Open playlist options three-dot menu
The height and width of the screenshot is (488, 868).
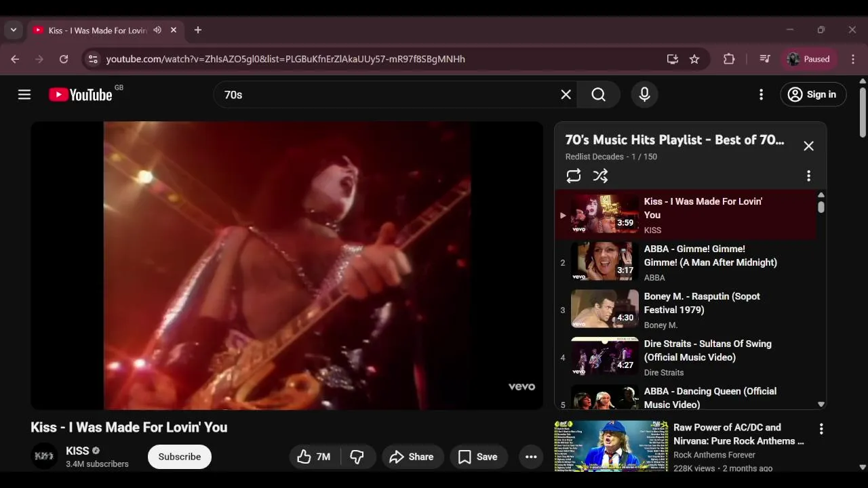pyautogui.click(x=808, y=176)
